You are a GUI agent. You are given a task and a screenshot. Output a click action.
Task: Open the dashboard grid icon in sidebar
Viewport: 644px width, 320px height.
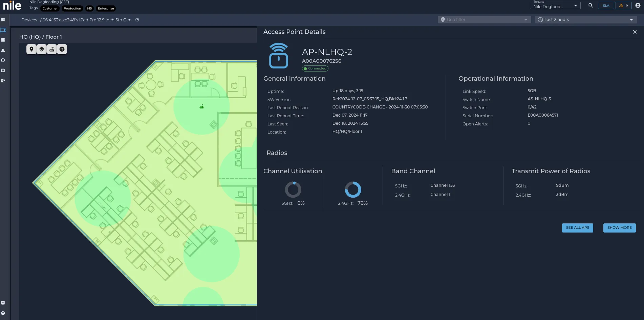(x=3, y=20)
